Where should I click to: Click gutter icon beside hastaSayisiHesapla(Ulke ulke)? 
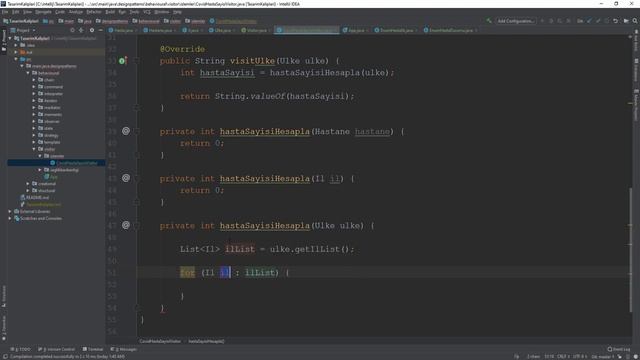(126, 225)
